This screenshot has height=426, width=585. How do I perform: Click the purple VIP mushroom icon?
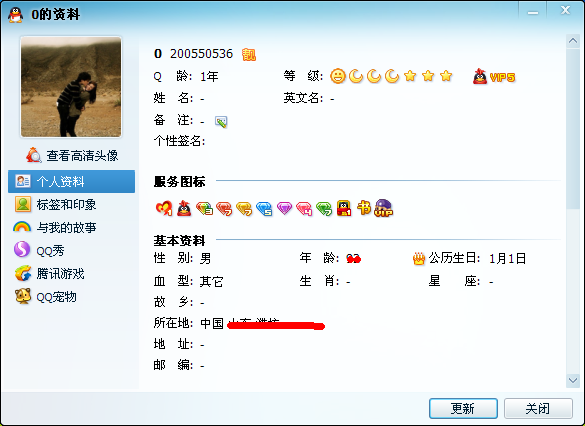coord(384,208)
